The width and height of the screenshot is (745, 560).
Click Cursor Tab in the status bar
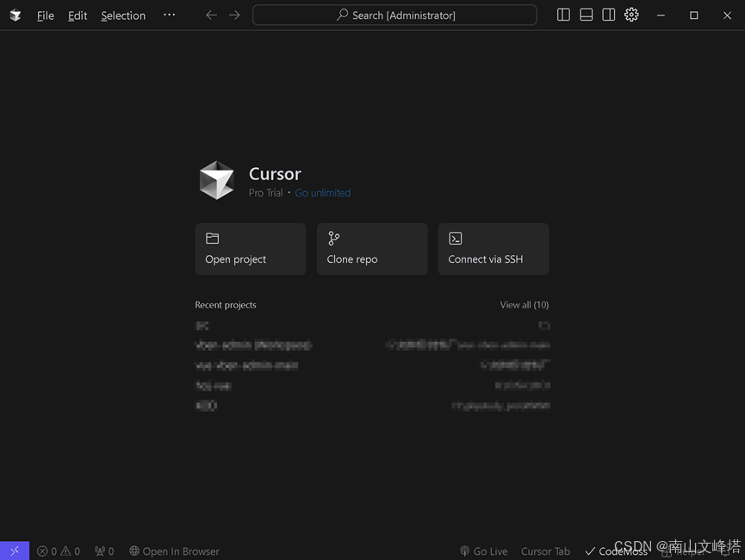pyautogui.click(x=545, y=551)
